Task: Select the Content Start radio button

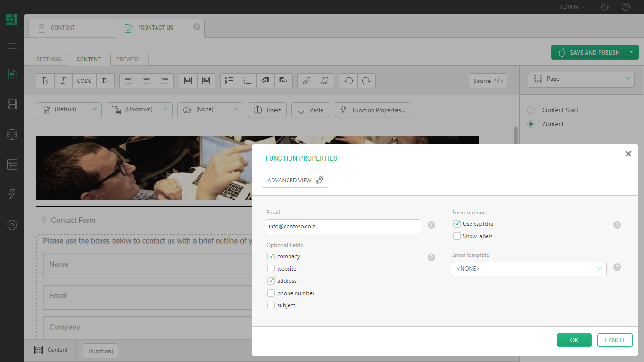Action: click(531, 110)
